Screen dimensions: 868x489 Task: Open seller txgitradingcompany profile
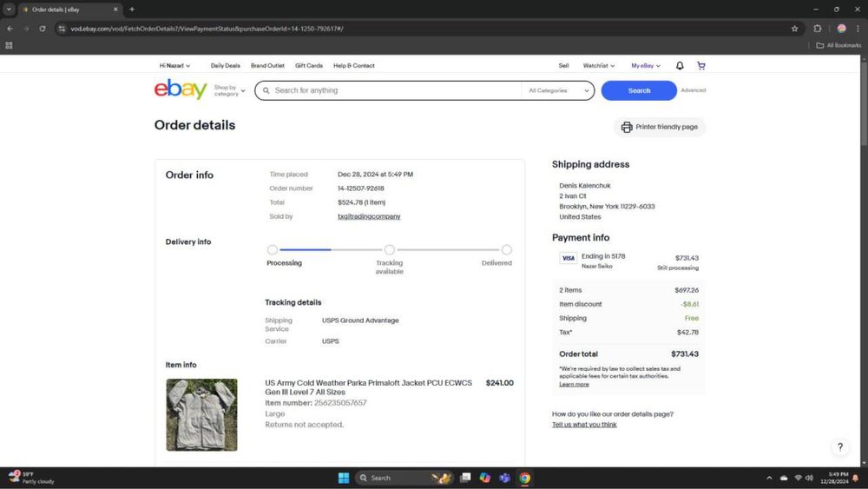tap(369, 216)
